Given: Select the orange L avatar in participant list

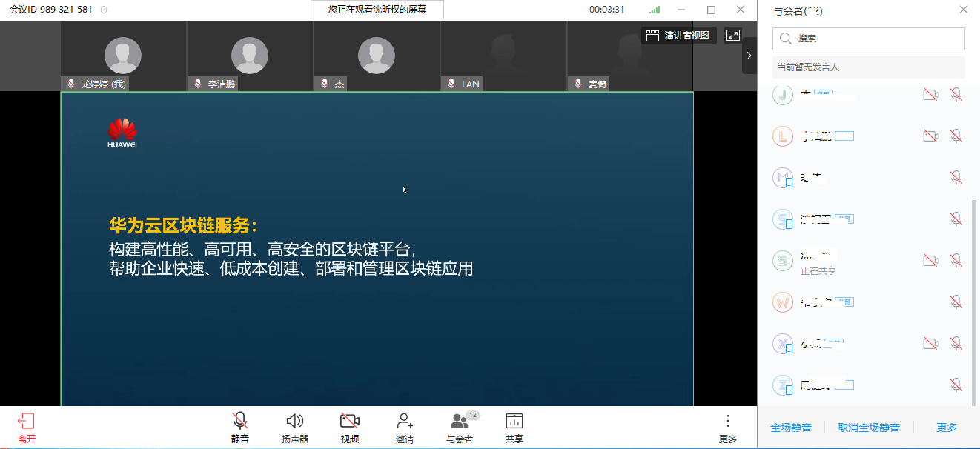Looking at the screenshot, I should click(x=783, y=136).
